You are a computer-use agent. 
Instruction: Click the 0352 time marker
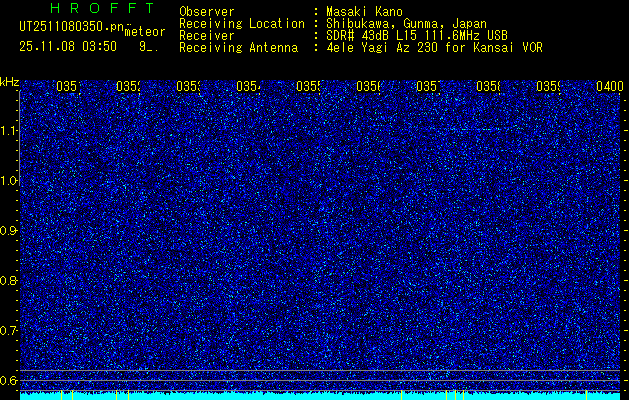coord(128,86)
